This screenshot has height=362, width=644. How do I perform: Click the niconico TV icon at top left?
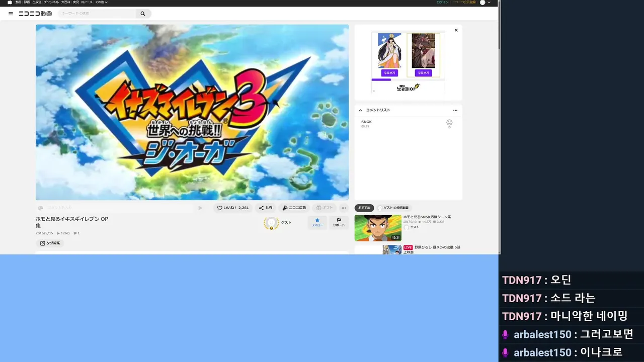(x=10, y=3)
